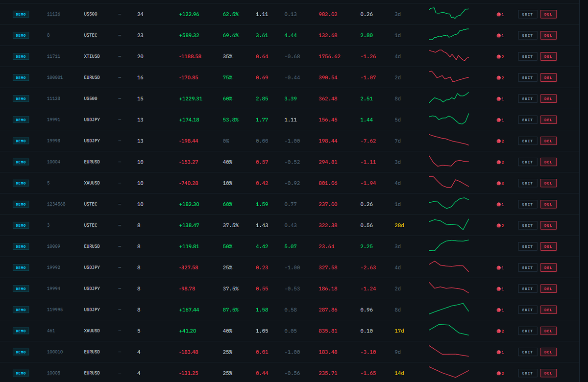The width and height of the screenshot is (588, 382).
Task: Edit the USTEC entry with ID 1234568
Action: 528,204
